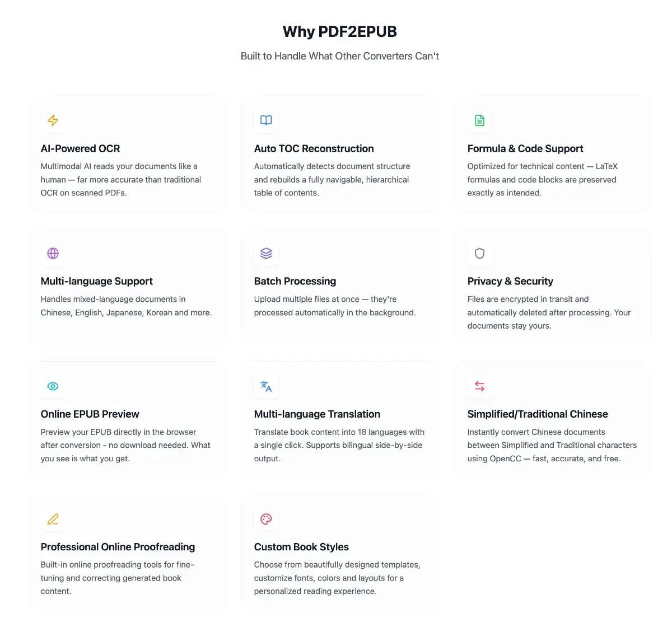The height and width of the screenshot is (627, 672).
Task: Click the pencil Professional Online Proofreading icon
Action: click(53, 519)
